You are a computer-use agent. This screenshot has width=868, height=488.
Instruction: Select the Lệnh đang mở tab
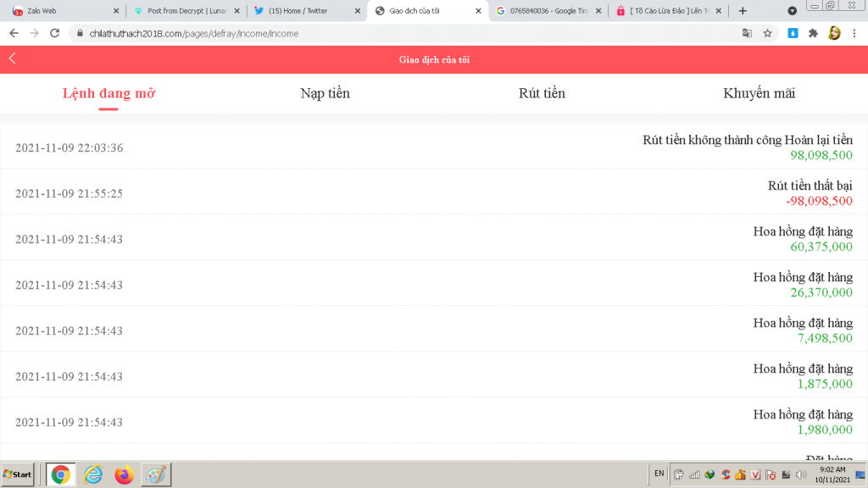pyautogui.click(x=108, y=93)
